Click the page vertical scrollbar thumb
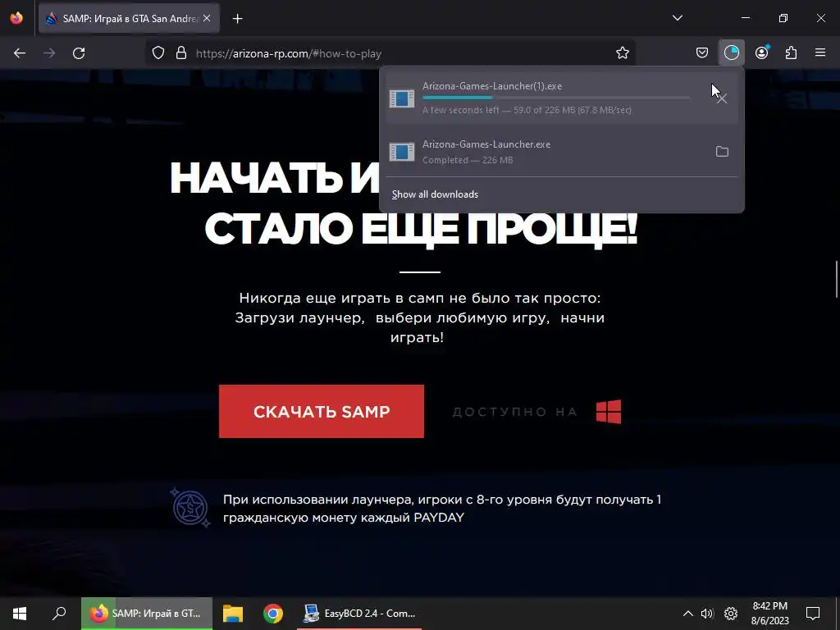 pyautogui.click(x=836, y=279)
